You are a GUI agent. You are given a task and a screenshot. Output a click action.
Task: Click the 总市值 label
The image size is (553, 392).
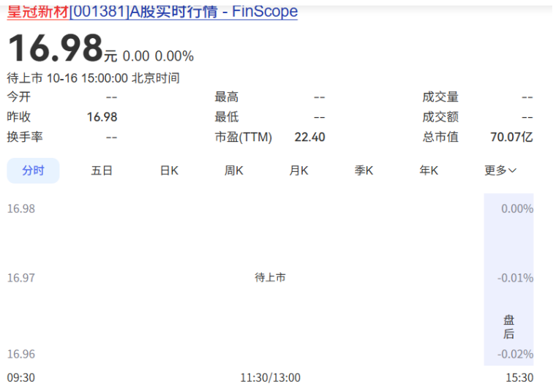click(x=440, y=137)
